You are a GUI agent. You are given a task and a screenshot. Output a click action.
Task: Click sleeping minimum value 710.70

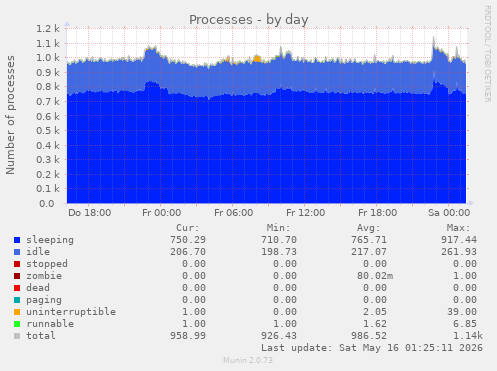point(279,240)
